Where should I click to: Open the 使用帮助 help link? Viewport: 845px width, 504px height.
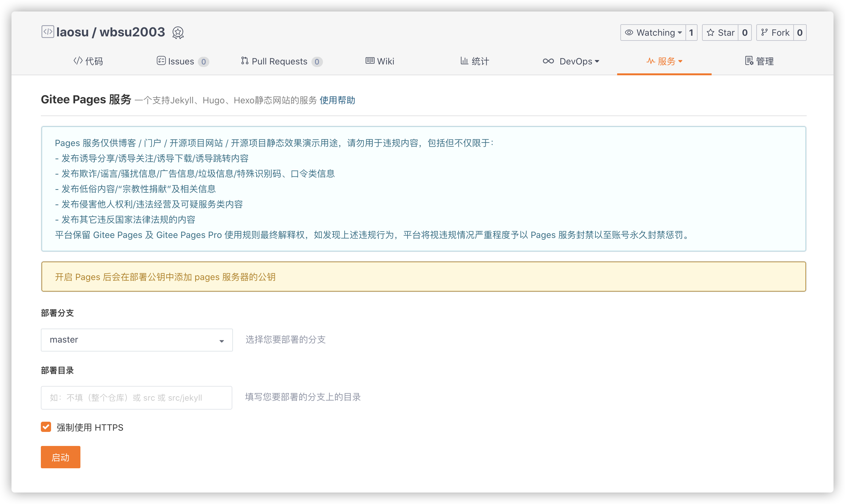tap(337, 100)
